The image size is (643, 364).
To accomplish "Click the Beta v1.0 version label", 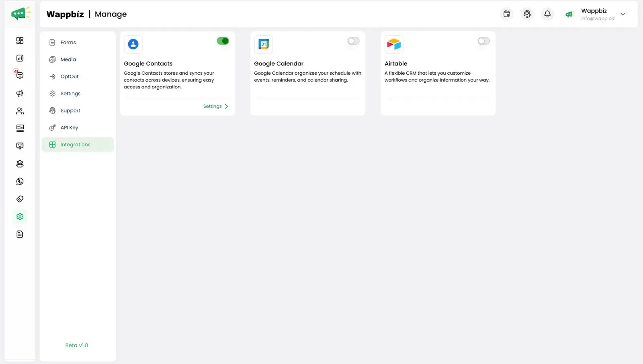I will coord(77,346).
